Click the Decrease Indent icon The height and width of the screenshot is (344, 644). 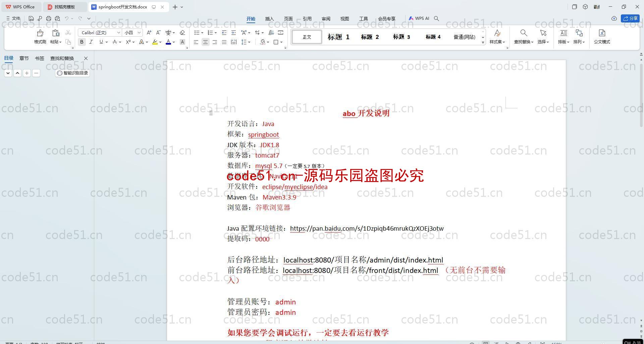pos(224,33)
